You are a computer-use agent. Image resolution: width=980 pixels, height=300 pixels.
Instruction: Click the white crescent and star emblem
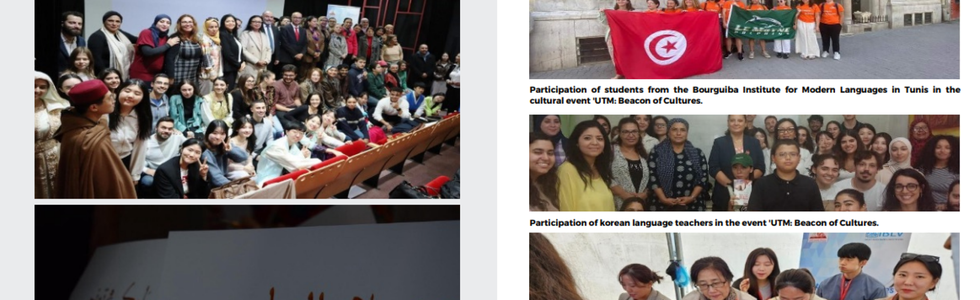665,48
